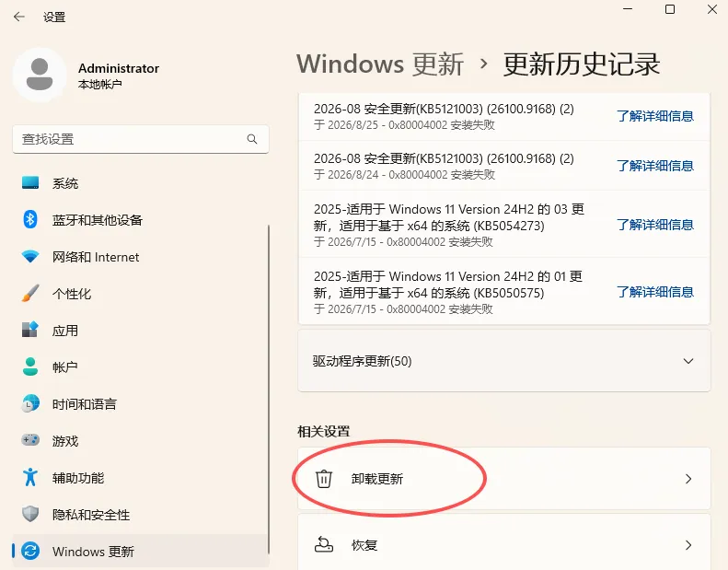Screen dimensions: 728x570
Task: Minimize the Settings window
Action: point(628,9)
